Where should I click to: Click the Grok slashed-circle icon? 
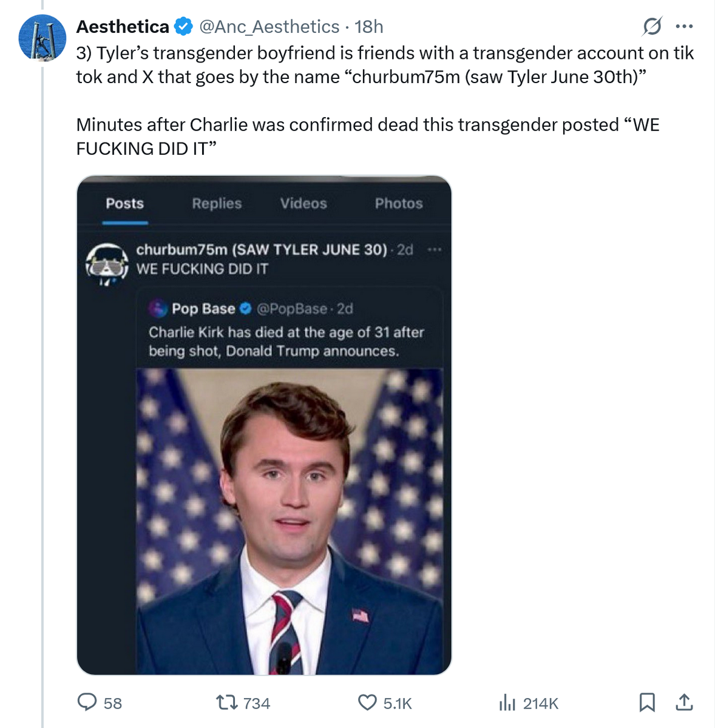click(652, 27)
